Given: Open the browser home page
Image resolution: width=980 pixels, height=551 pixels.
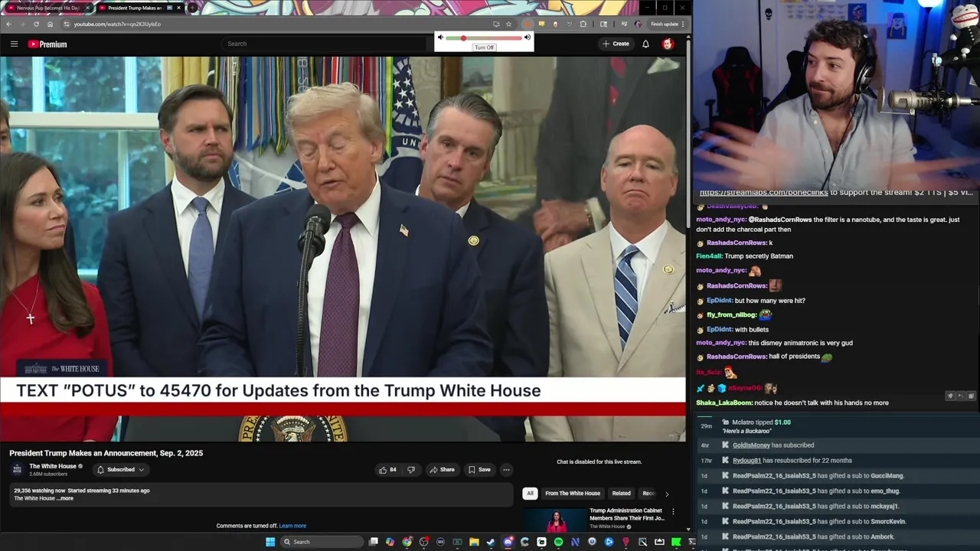Looking at the screenshot, I should coord(50,24).
